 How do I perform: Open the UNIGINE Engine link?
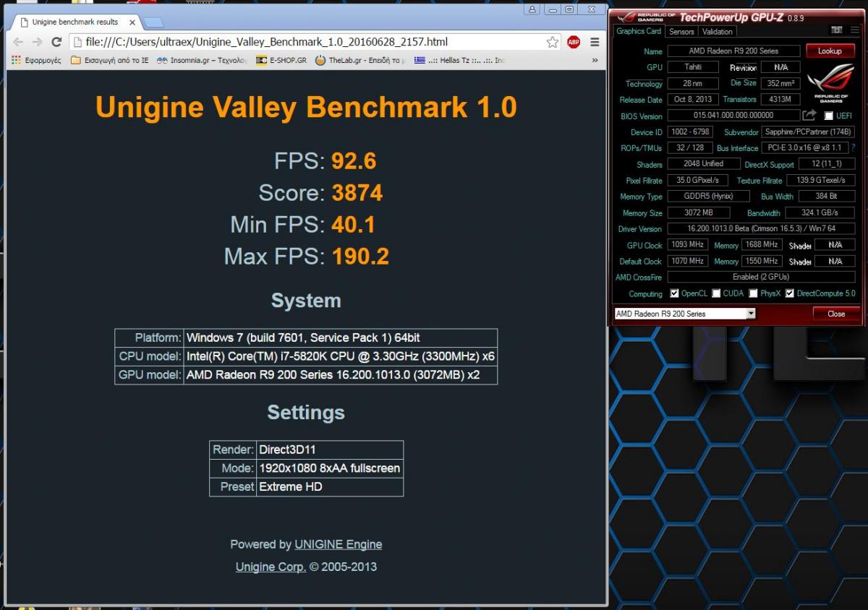click(x=338, y=544)
